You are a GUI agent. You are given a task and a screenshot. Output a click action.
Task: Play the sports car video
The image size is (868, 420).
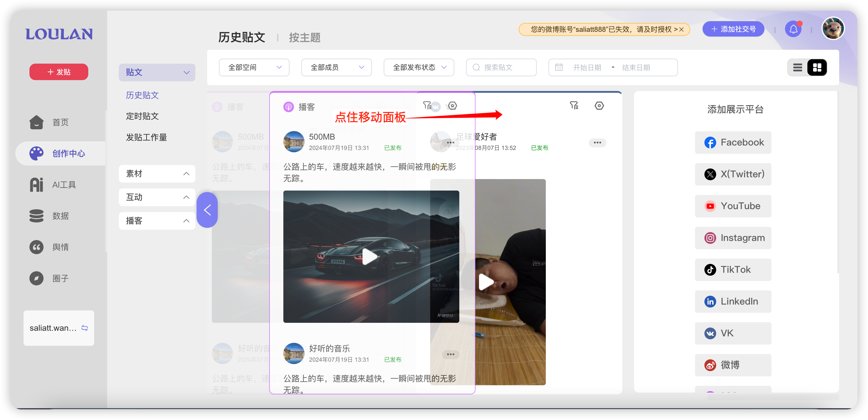tap(370, 257)
